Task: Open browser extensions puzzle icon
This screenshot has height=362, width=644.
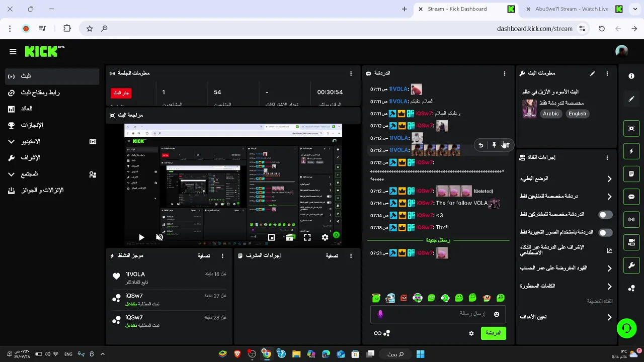Action: (x=67, y=29)
